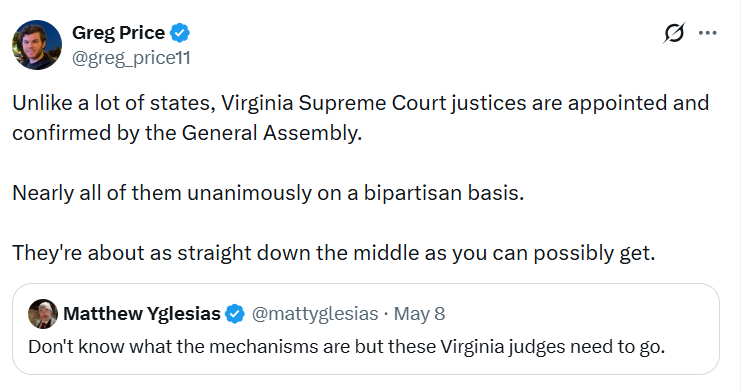The image size is (742, 391).
Task: Click 'confirmed by the General Assembly' line
Action: (x=187, y=133)
